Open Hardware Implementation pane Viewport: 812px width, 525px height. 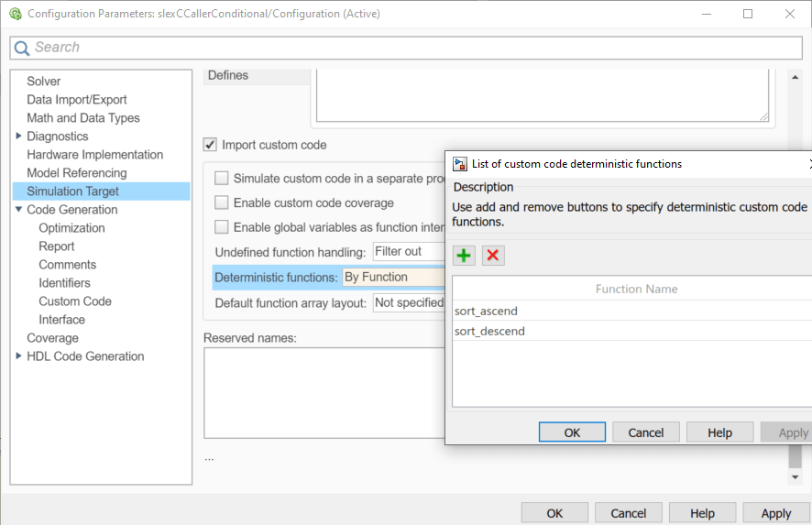tap(94, 155)
